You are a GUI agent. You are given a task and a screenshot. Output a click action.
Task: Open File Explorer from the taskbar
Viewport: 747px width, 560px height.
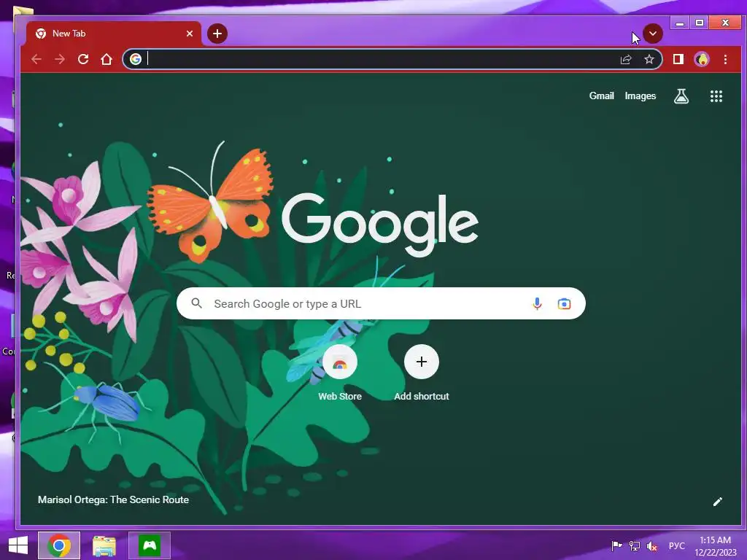(x=104, y=545)
